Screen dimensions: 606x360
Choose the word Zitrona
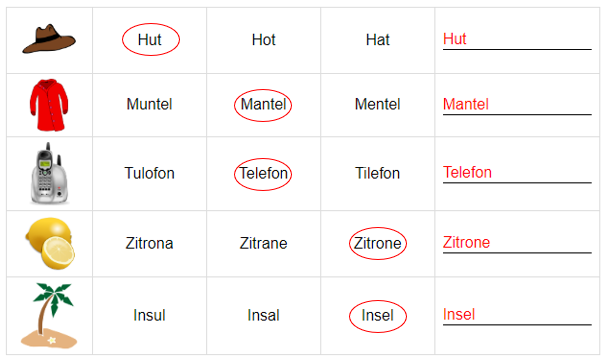[x=149, y=244]
